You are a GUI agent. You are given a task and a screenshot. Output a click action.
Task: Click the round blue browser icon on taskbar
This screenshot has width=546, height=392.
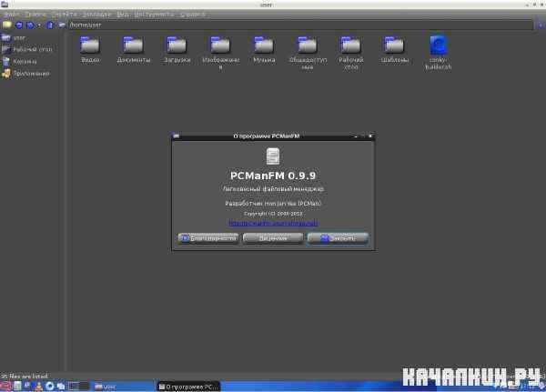click(49, 386)
